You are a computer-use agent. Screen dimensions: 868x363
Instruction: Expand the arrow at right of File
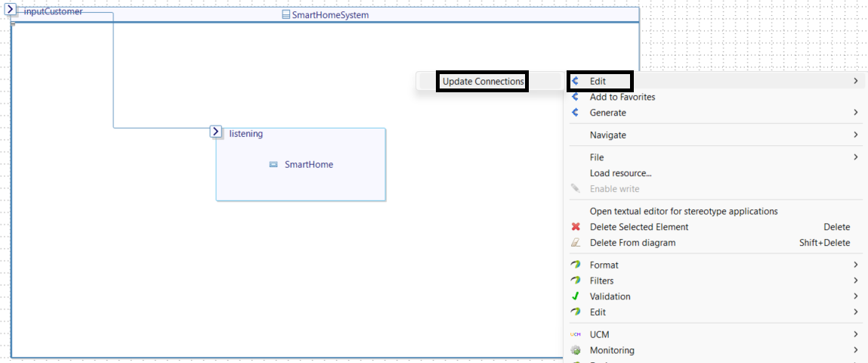pos(856,157)
